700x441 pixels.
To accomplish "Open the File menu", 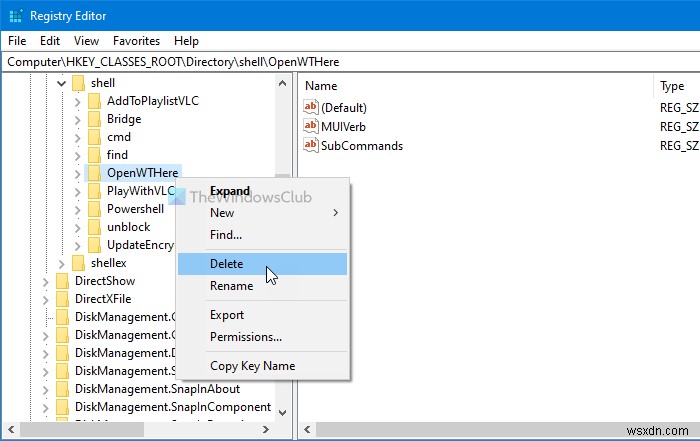I will [x=17, y=41].
